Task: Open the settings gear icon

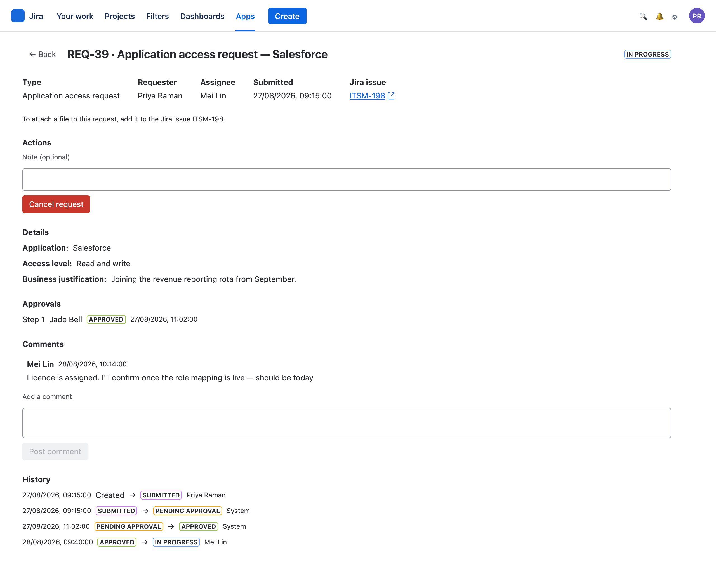Action: (x=675, y=17)
